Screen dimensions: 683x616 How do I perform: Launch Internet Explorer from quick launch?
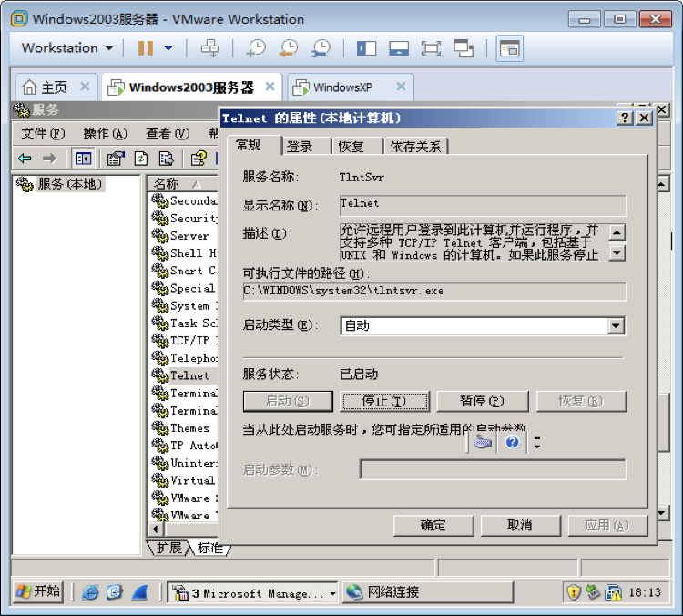pyautogui.click(x=90, y=592)
